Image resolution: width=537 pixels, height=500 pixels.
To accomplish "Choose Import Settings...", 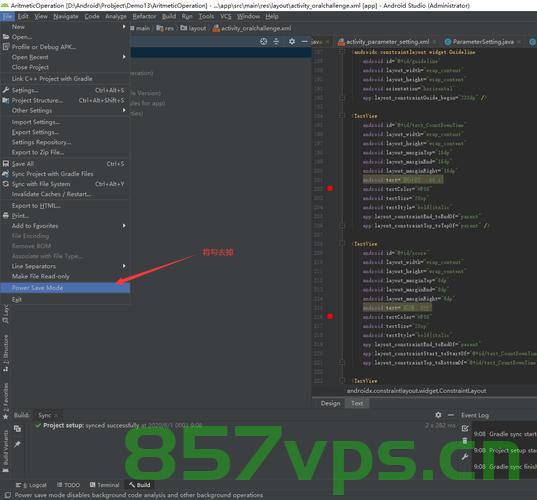I will [65, 122].
